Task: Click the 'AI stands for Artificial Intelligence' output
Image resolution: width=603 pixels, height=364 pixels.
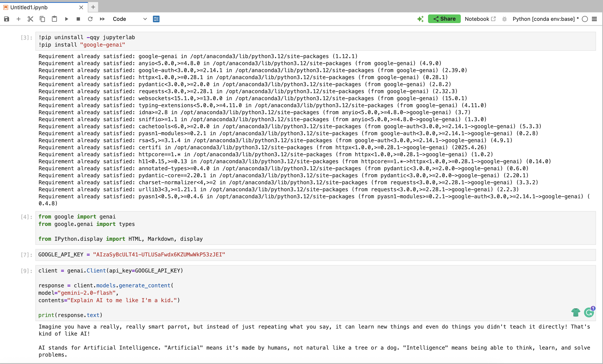Action: [x=314, y=351]
